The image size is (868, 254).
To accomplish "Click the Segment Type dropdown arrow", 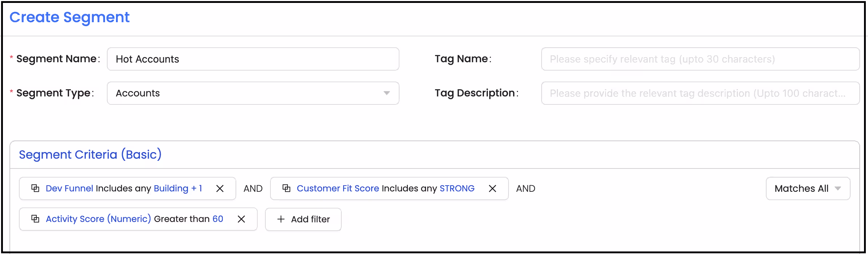I will pos(386,93).
